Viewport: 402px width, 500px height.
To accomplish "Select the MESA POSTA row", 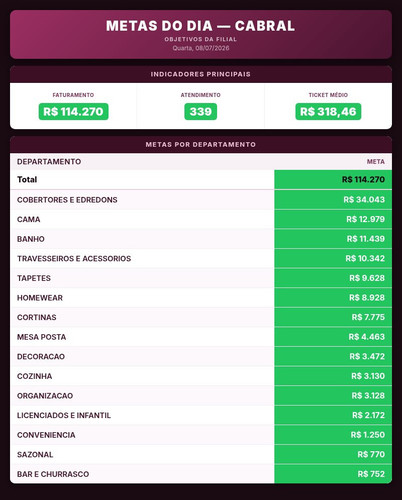I will 201,337.
